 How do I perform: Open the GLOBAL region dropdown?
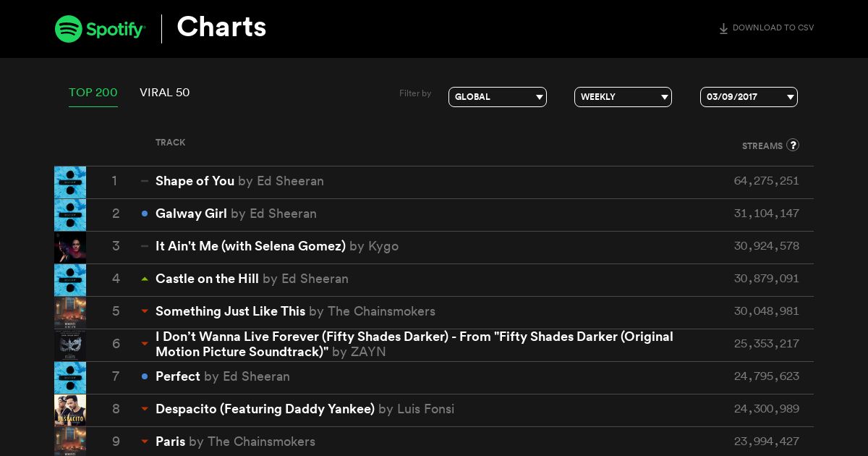[498, 97]
